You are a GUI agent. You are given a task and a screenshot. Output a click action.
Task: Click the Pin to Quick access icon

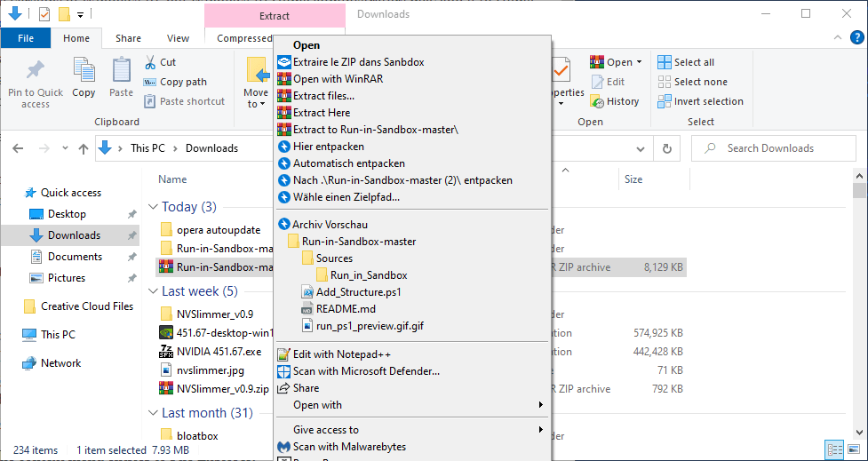click(x=36, y=70)
